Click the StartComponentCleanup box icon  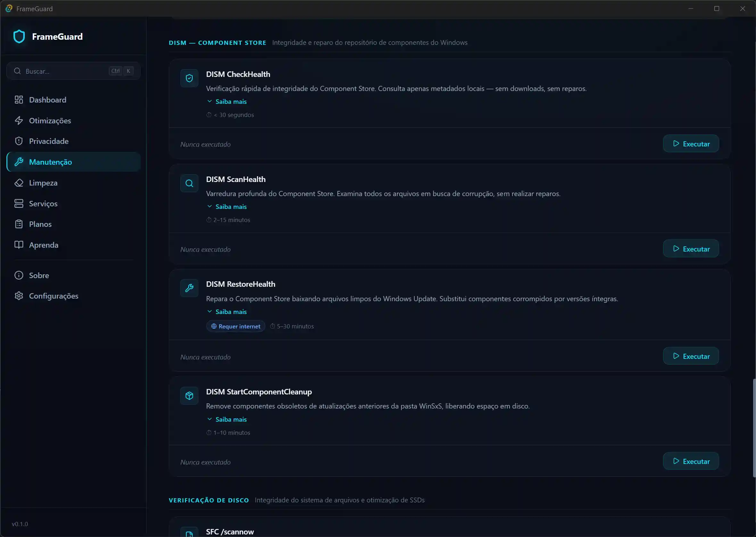189,395
